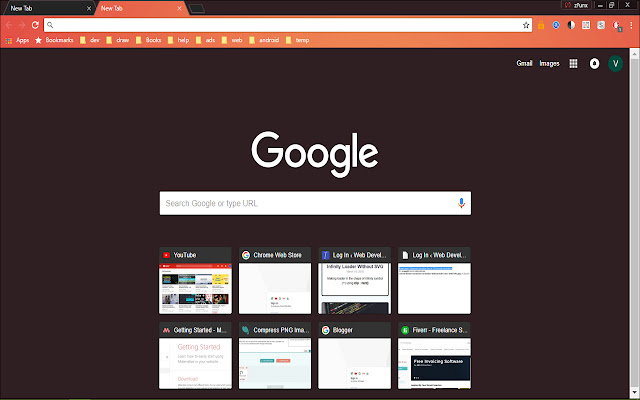Open the Getting Started thumbnail

pyautogui.click(x=196, y=363)
